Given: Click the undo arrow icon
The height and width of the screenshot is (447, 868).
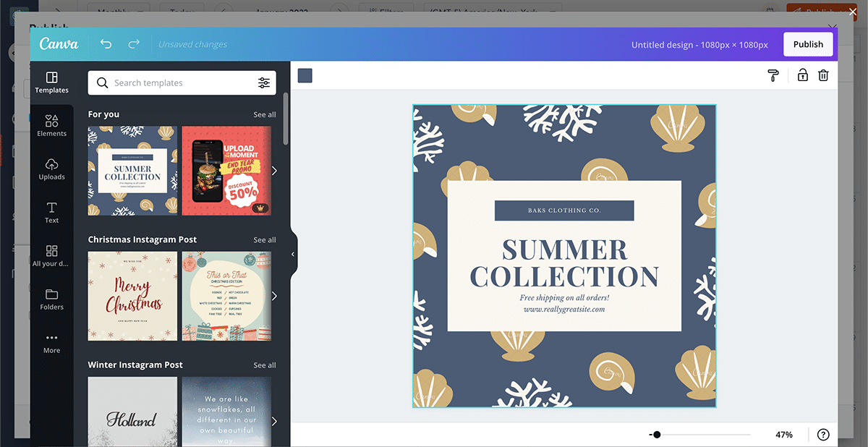Looking at the screenshot, I should click(x=106, y=44).
